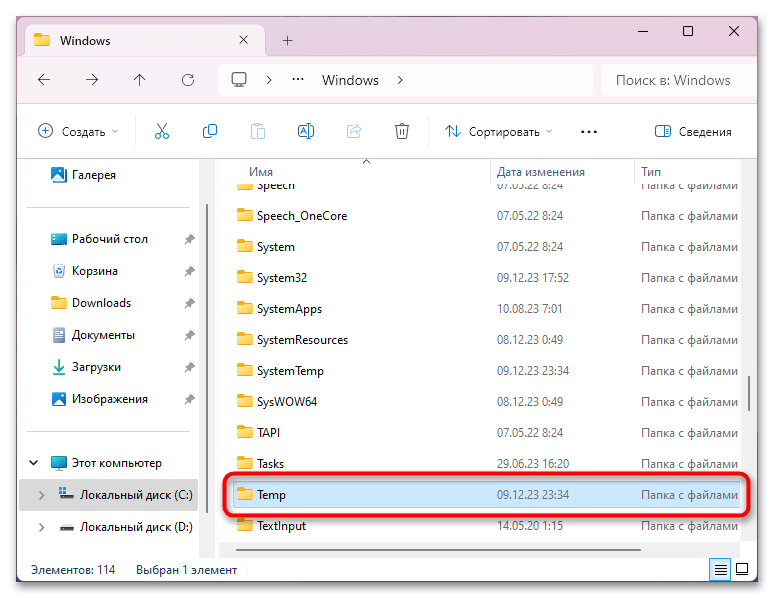Click the horizontal scrollbar below file list
Viewport: 774px width, 598px height.
coord(438,549)
